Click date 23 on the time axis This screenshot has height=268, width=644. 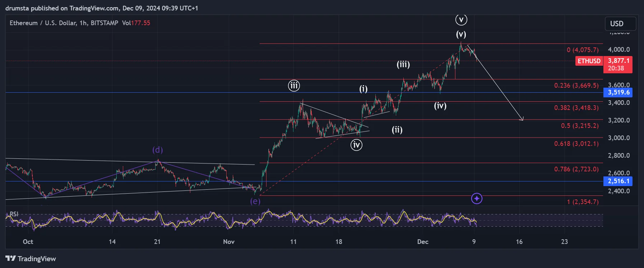[565, 242]
